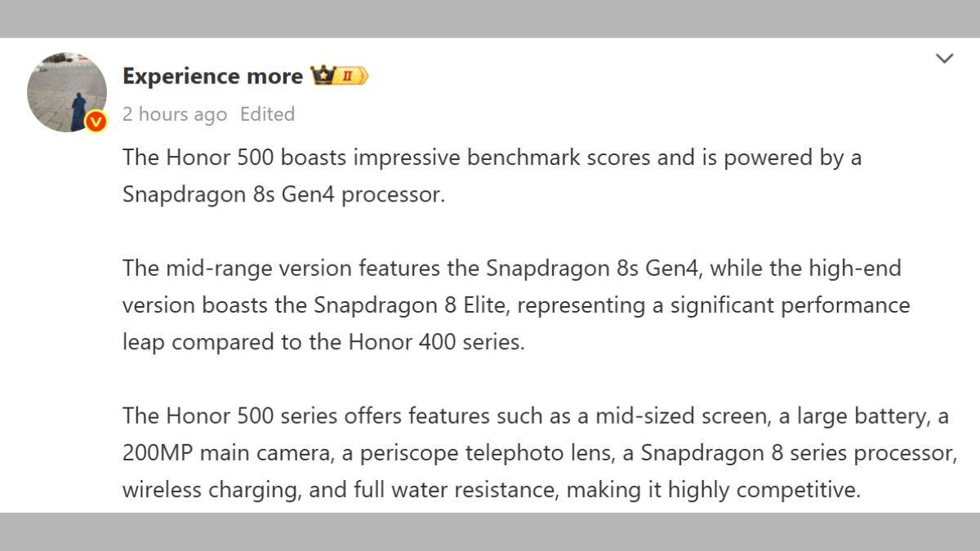Click the orange verified V badge

(96, 122)
